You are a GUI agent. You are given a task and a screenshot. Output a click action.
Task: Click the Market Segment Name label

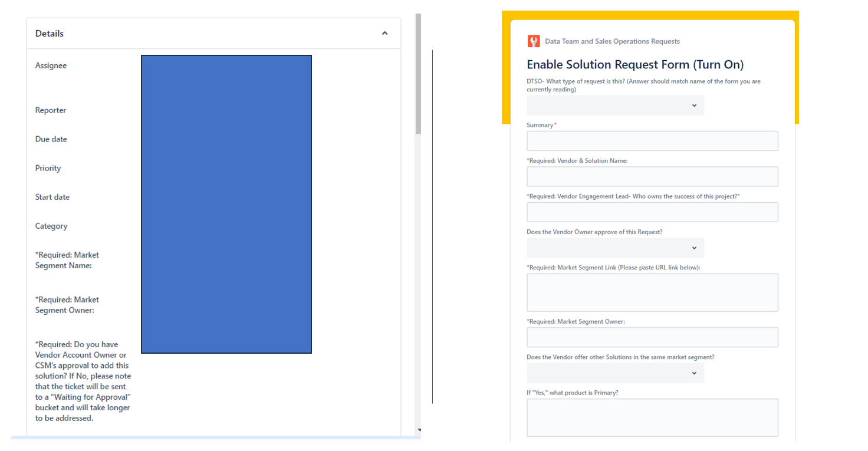pos(67,260)
